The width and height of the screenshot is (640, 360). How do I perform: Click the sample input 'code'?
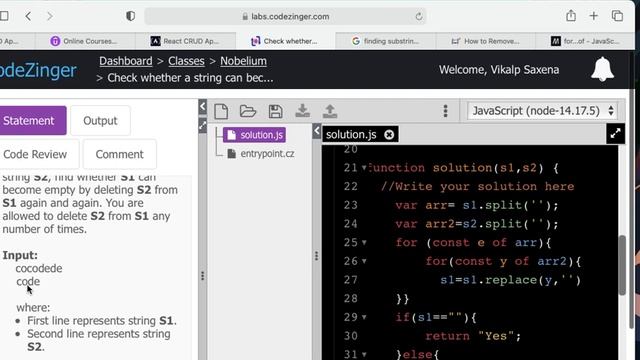coord(28,282)
